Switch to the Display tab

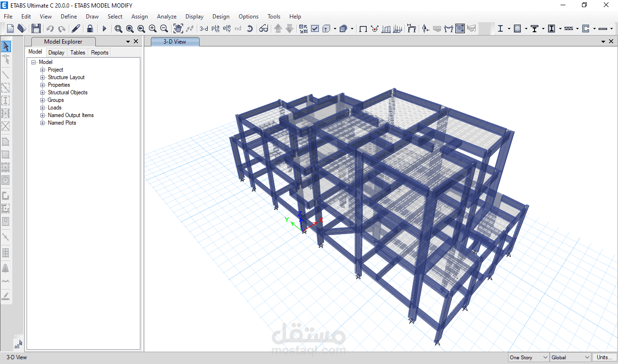[56, 53]
